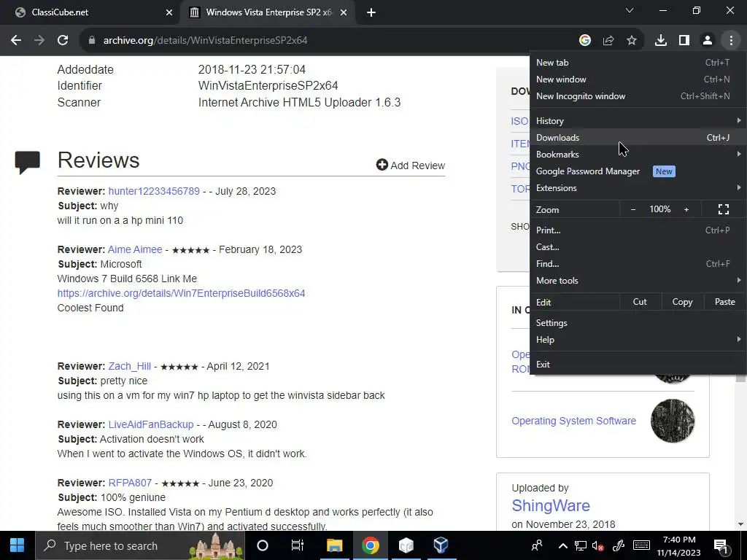Click the taskbar clock showing 7:40 PM
Viewport: 747px width, 560px height.
point(679,545)
